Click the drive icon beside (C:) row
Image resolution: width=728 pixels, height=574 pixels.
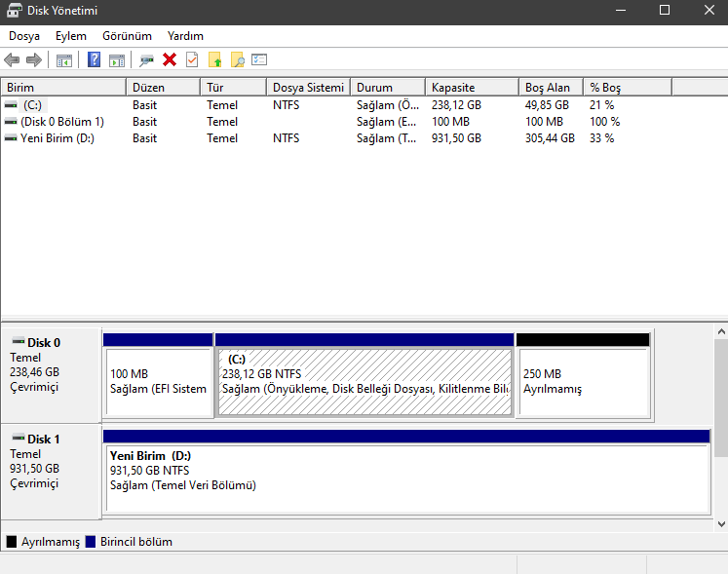(11, 105)
